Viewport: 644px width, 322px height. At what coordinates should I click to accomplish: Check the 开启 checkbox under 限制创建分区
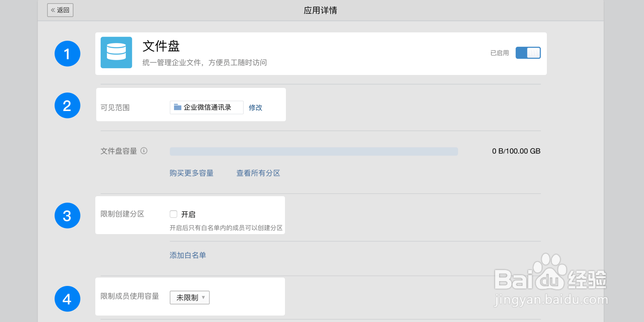(173, 214)
